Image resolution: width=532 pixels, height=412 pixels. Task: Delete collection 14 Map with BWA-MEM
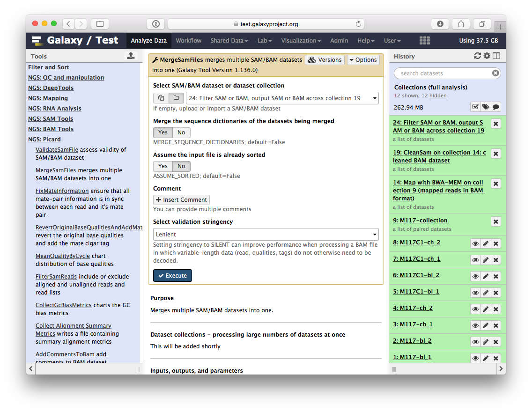point(495,184)
